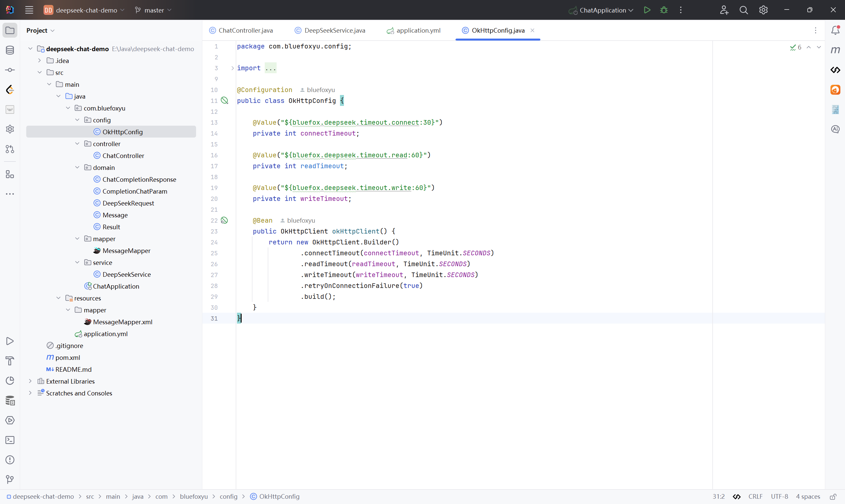Open the Git tool window at bottom left
845x504 pixels.
(10, 480)
